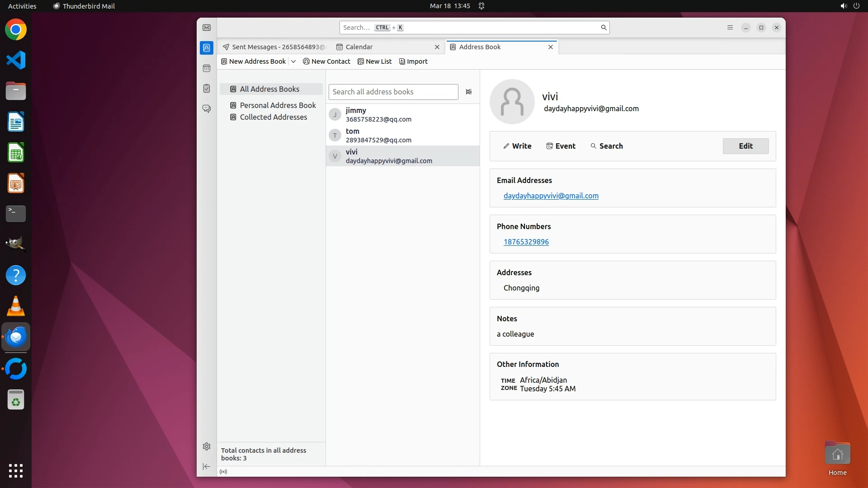Focus the search all address books field
The height and width of the screenshot is (488, 868).
click(392, 92)
